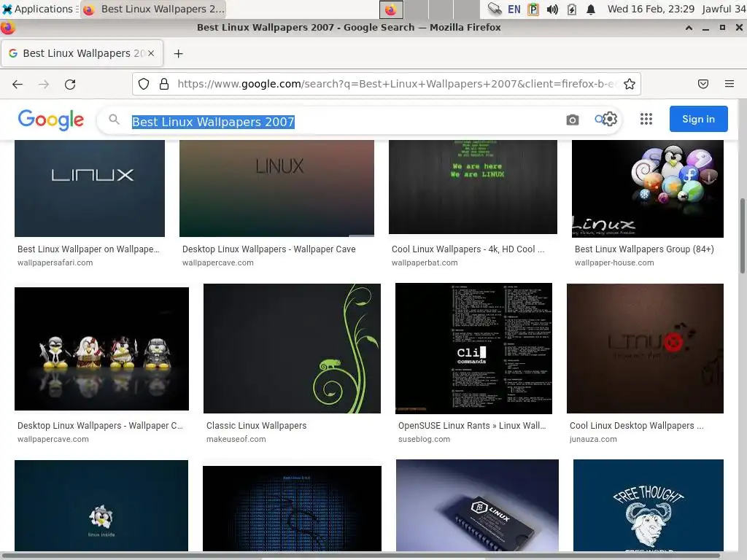Open the Save to Pocket button

pyautogui.click(x=703, y=85)
